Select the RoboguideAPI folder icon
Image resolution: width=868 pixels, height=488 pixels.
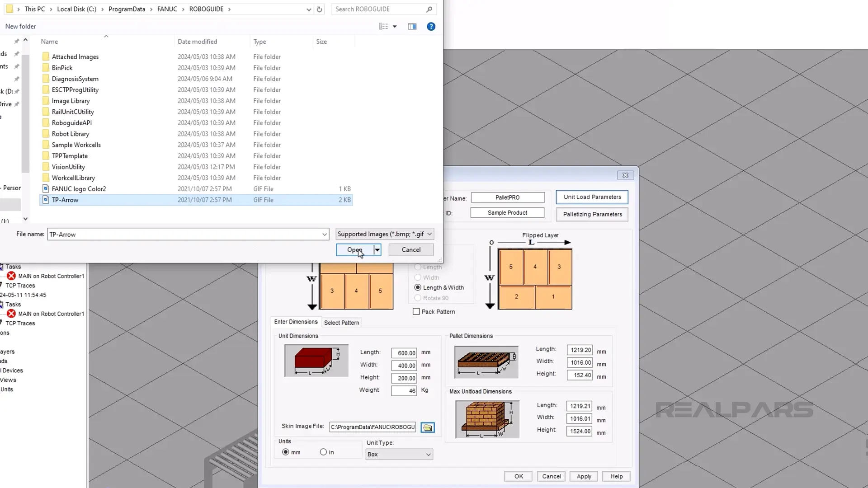[x=46, y=123]
